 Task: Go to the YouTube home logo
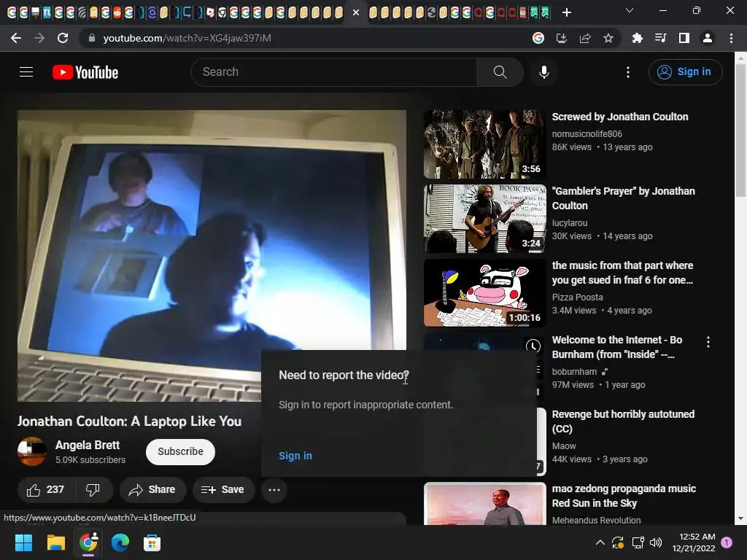85,72
